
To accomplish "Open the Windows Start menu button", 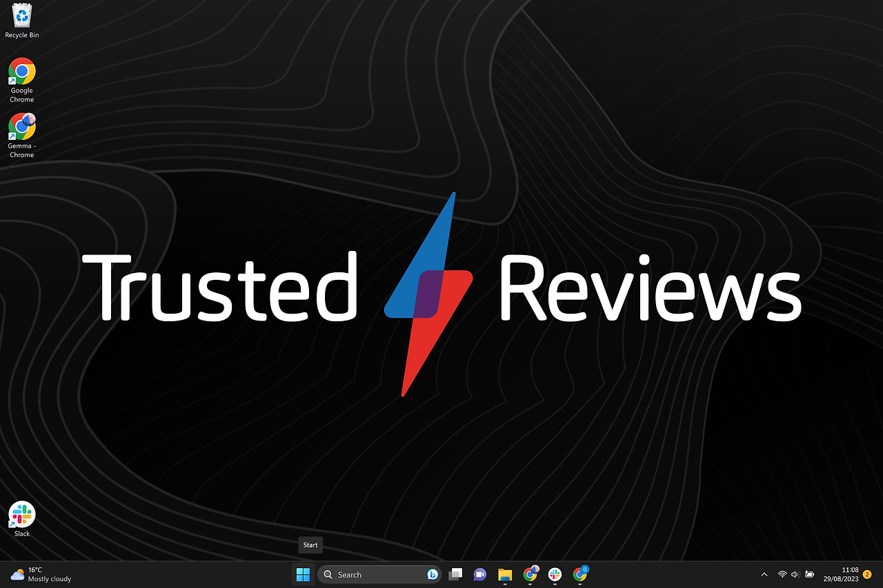I will (303, 574).
